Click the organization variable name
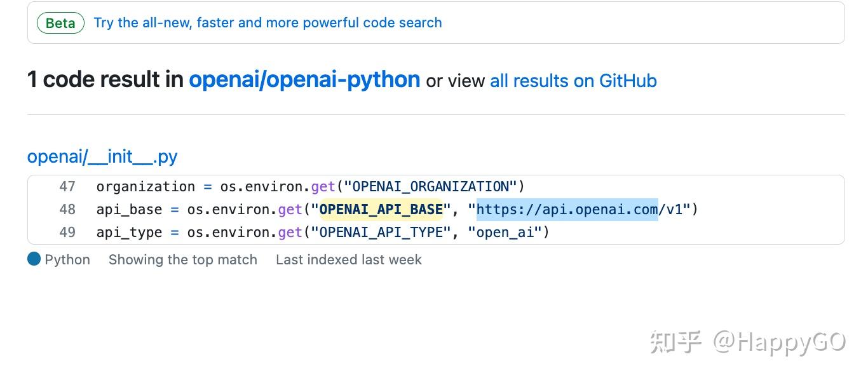The width and height of the screenshot is (868, 380). [146, 187]
